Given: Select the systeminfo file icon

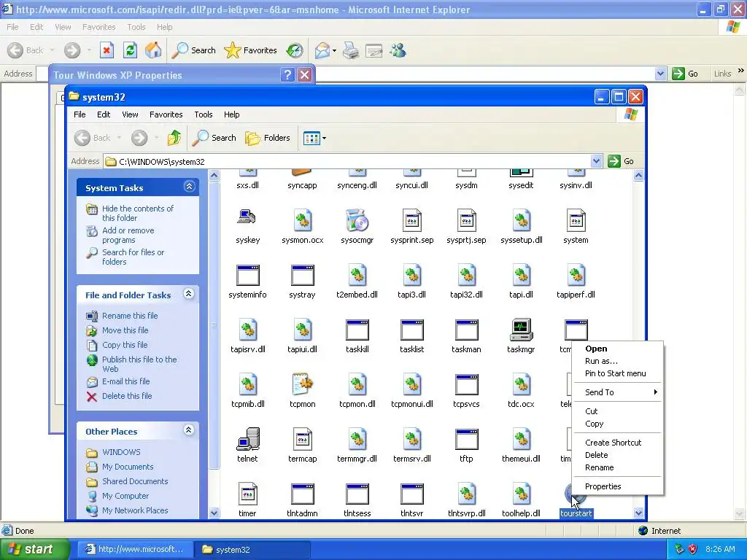Looking at the screenshot, I should (x=248, y=275).
